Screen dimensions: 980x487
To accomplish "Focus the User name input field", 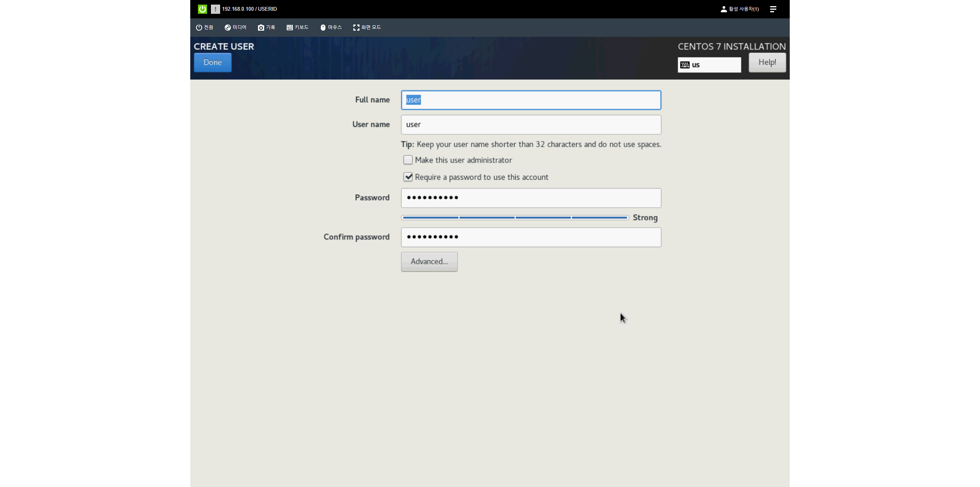I will [x=531, y=125].
